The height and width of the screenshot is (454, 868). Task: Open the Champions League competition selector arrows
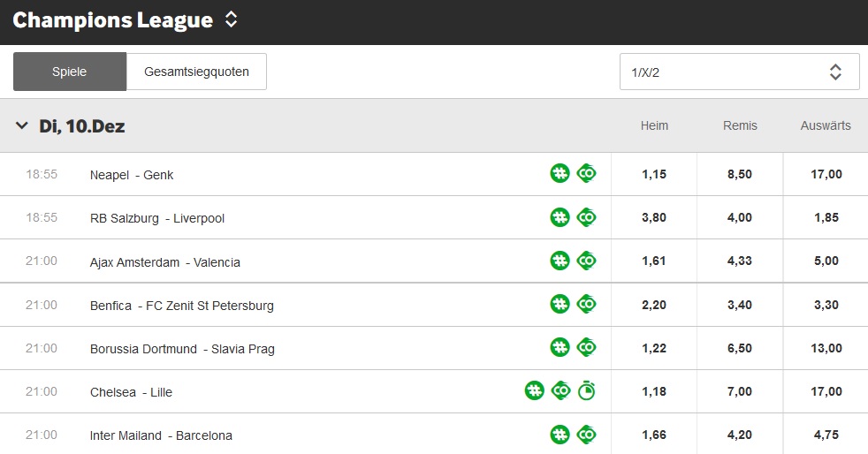(x=231, y=19)
